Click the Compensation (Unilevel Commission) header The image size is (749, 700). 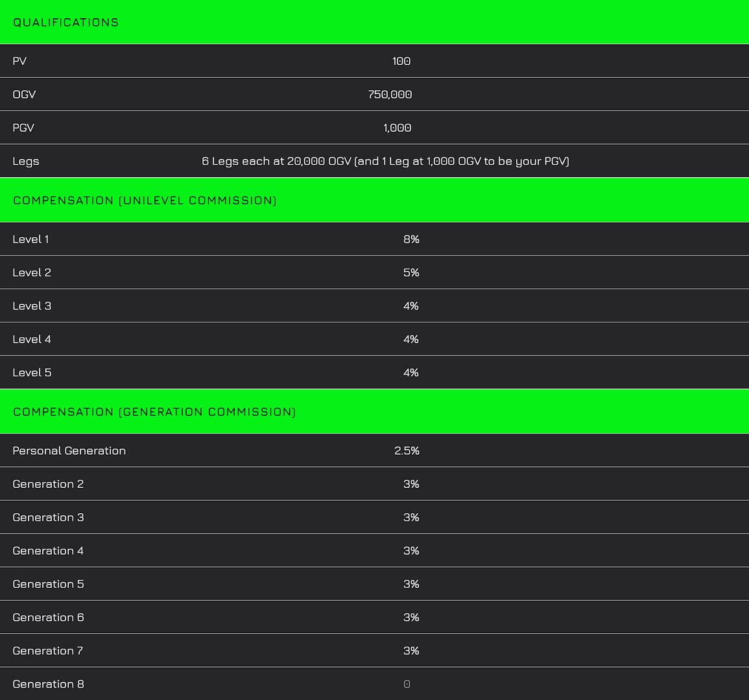[145, 200]
